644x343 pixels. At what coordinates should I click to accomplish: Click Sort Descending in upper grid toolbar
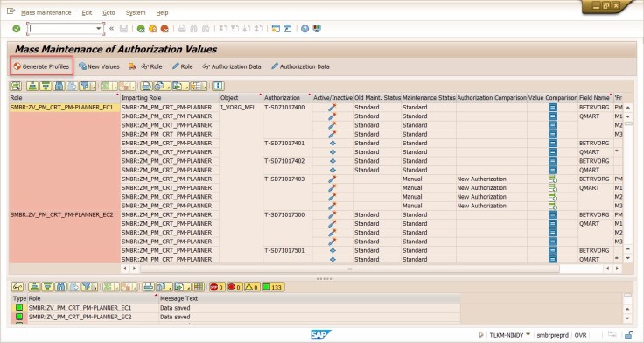45,86
